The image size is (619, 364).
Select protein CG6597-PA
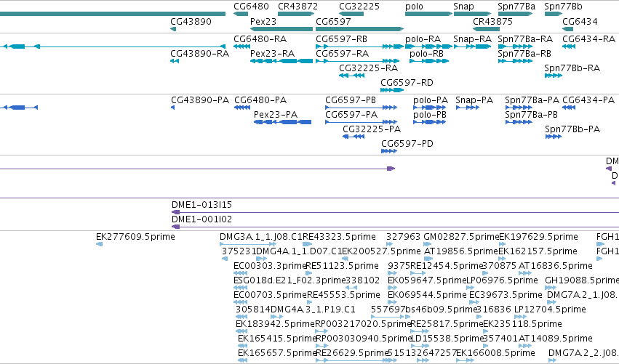[351, 115]
